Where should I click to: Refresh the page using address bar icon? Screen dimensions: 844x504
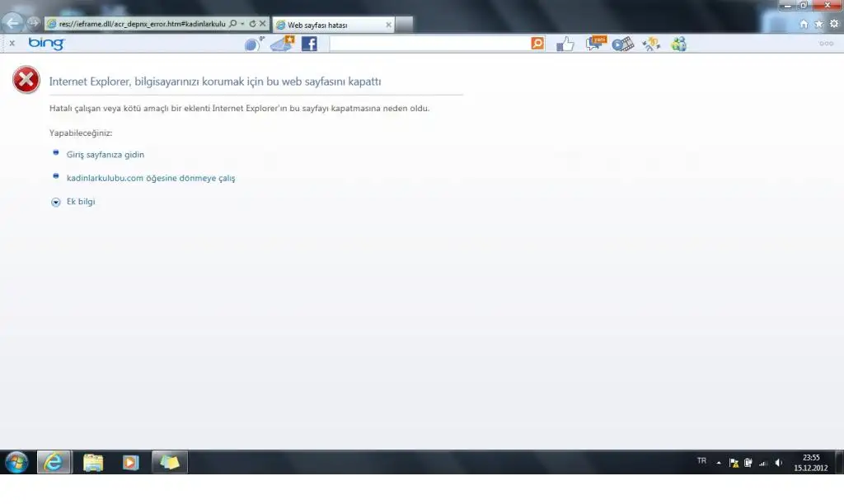[252, 25]
